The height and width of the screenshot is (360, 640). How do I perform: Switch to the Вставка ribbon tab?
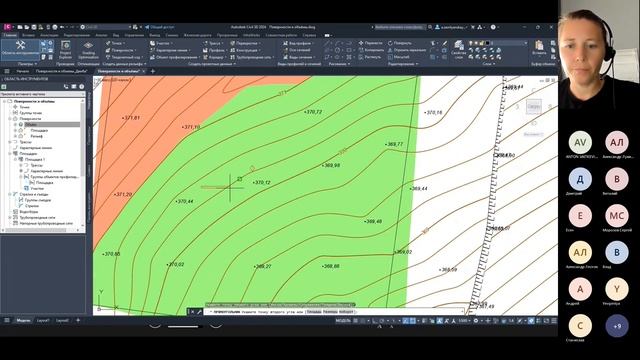(x=28, y=36)
